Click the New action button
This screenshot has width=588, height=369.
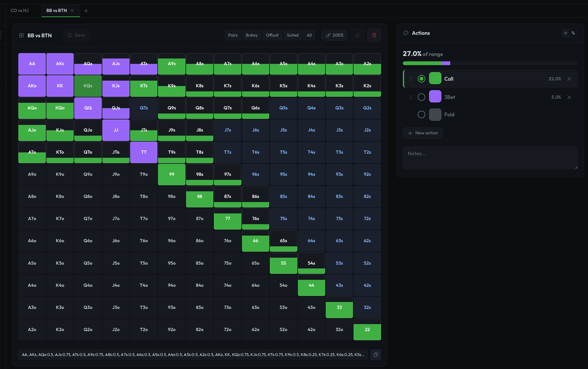coord(423,133)
